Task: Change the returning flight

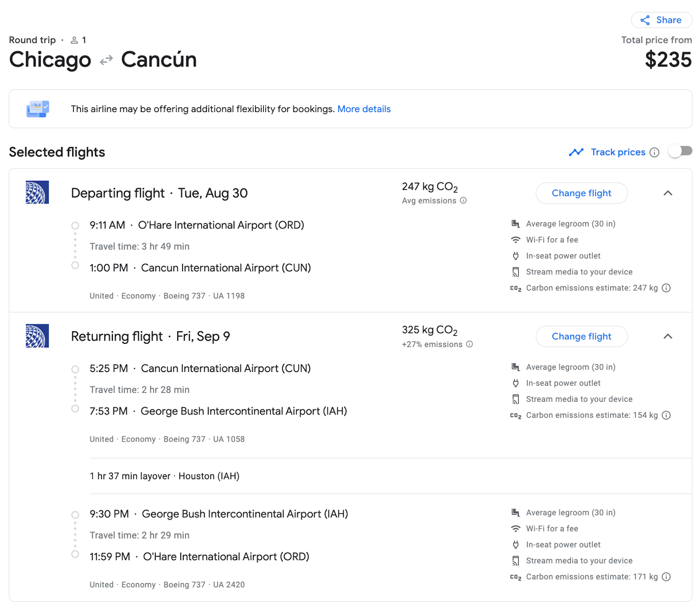Action: [x=581, y=337]
